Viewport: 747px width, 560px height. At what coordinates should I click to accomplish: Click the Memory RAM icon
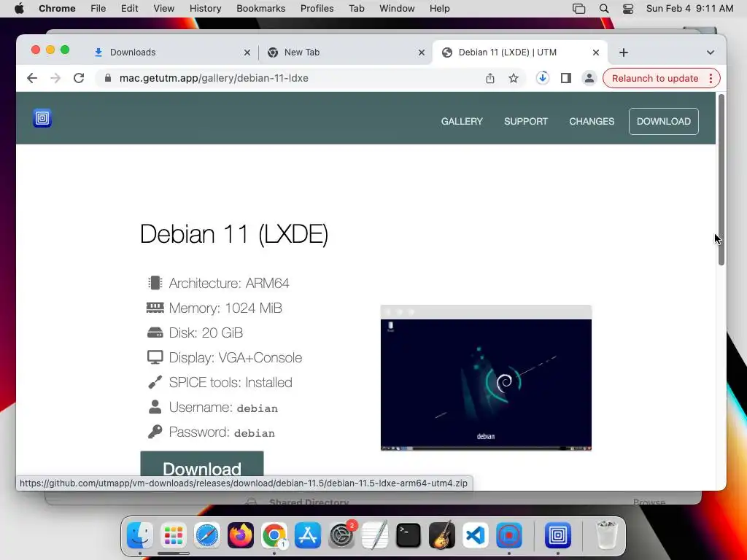tap(155, 308)
